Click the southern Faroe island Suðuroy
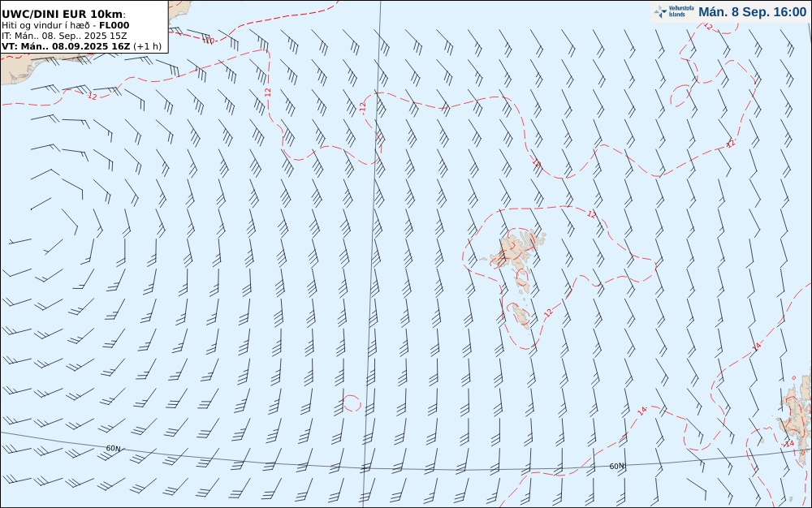812x508 pixels. click(x=521, y=316)
